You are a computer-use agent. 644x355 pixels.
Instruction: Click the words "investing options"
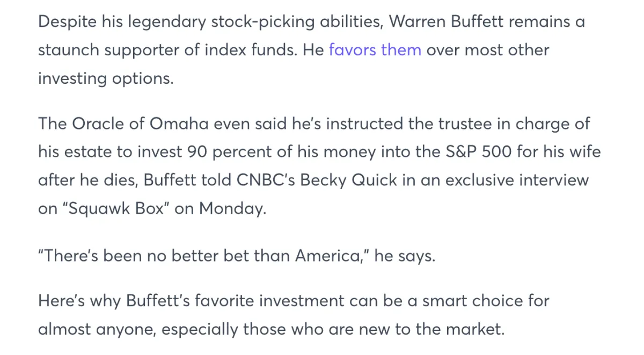click(x=105, y=78)
